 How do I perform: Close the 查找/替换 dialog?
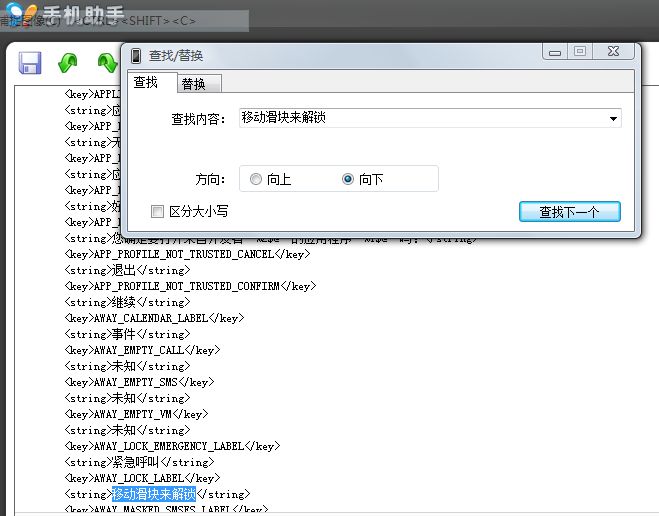[x=613, y=51]
